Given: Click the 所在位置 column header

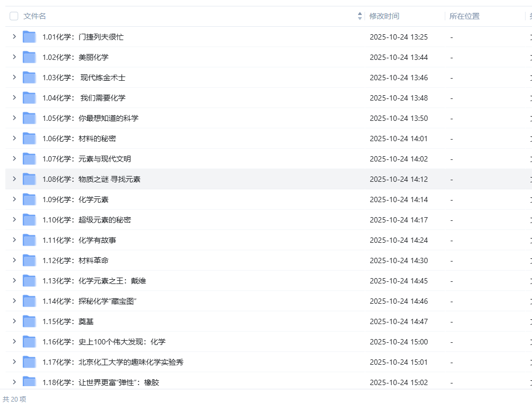Looking at the screenshot, I should (x=464, y=16).
